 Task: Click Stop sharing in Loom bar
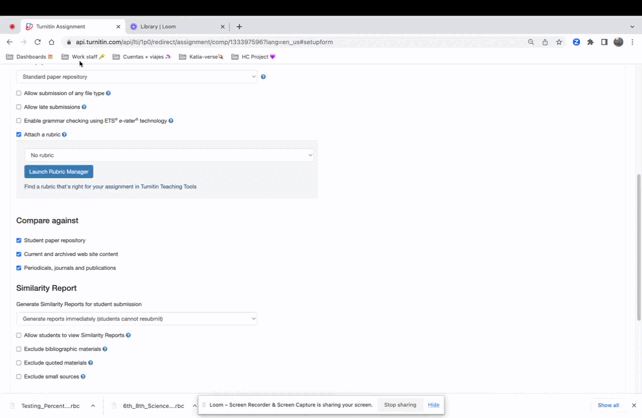click(400, 405)
